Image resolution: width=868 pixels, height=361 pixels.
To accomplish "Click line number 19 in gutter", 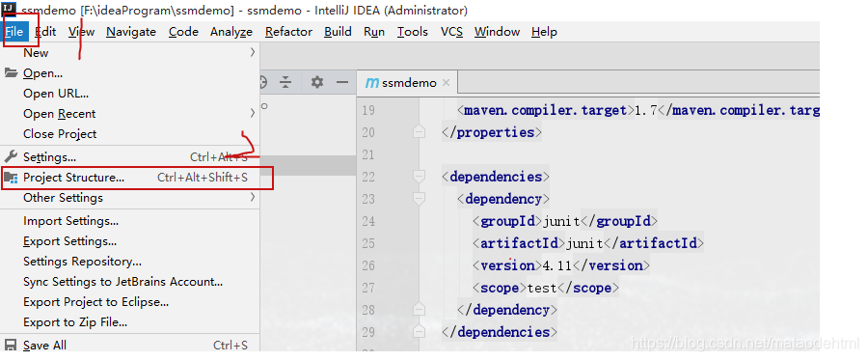I will 368,111.
